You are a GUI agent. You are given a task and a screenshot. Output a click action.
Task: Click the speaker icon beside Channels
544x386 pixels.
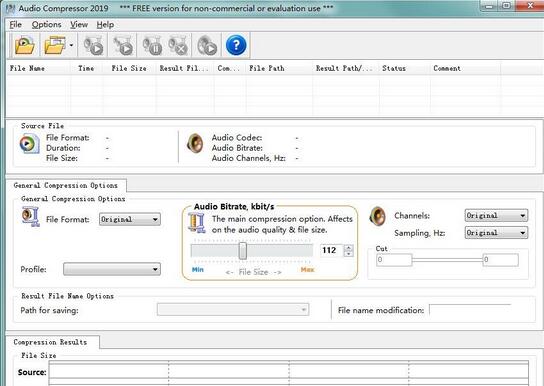(377, 216)
